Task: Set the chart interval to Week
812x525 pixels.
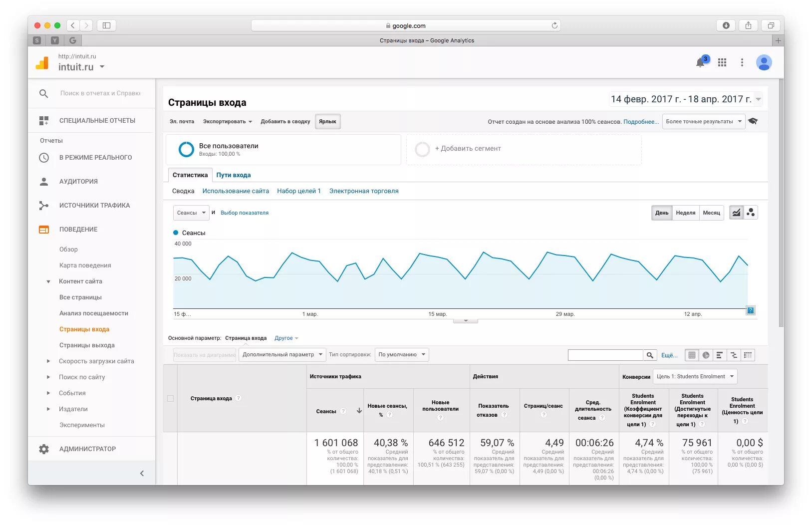Action: point(686,213)
